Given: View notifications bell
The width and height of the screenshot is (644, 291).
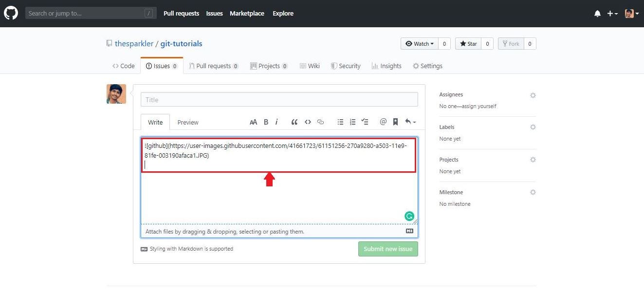Looking at the screenshot, I should click(x=597, y=14).
